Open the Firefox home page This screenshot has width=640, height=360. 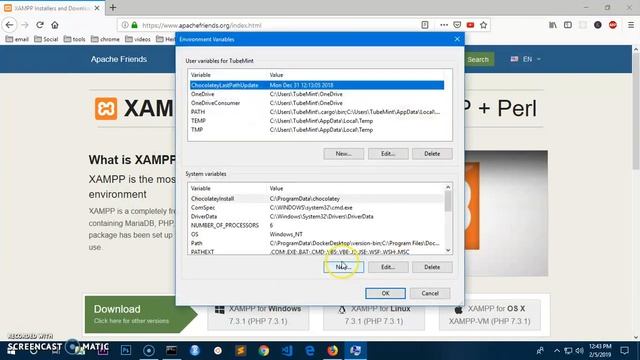pyautogui.click(x=55, y=25)
